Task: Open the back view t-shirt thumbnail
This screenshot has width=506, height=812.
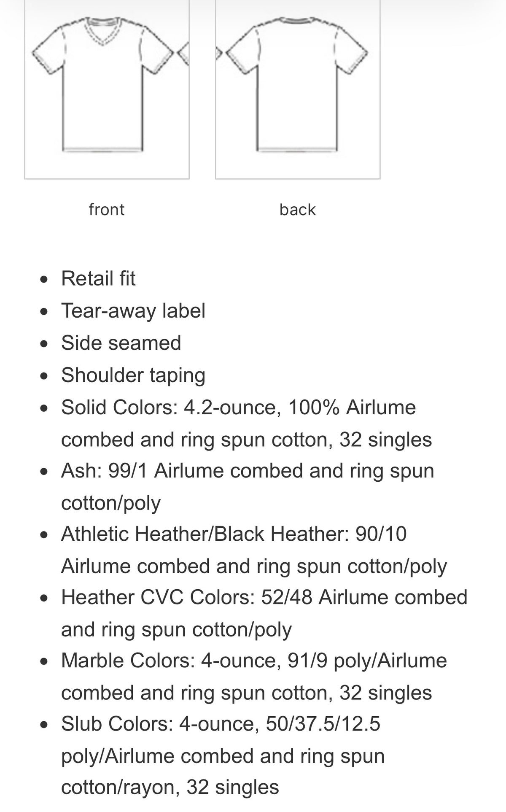Action: (298, 89)
